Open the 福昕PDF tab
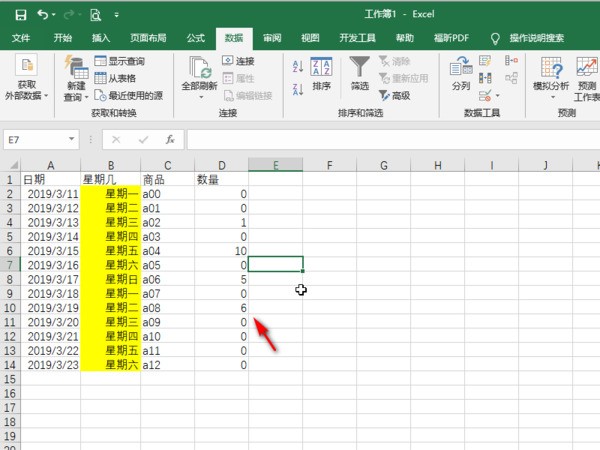The width and height of the screenshot is (600, 450). pos(451,38)
